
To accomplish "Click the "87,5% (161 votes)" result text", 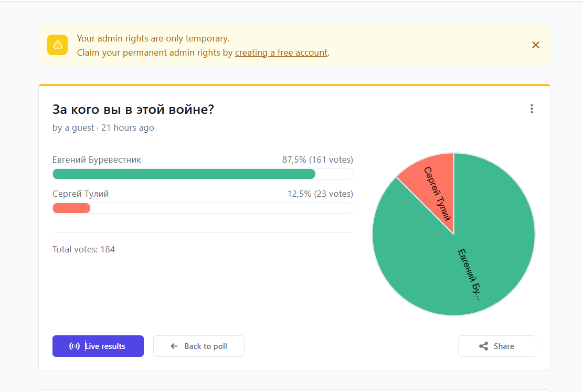I will (x=317, y=160).
